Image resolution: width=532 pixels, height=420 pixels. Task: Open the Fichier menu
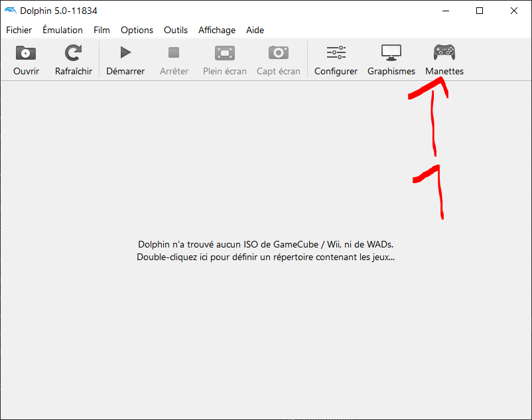[19, 30]
